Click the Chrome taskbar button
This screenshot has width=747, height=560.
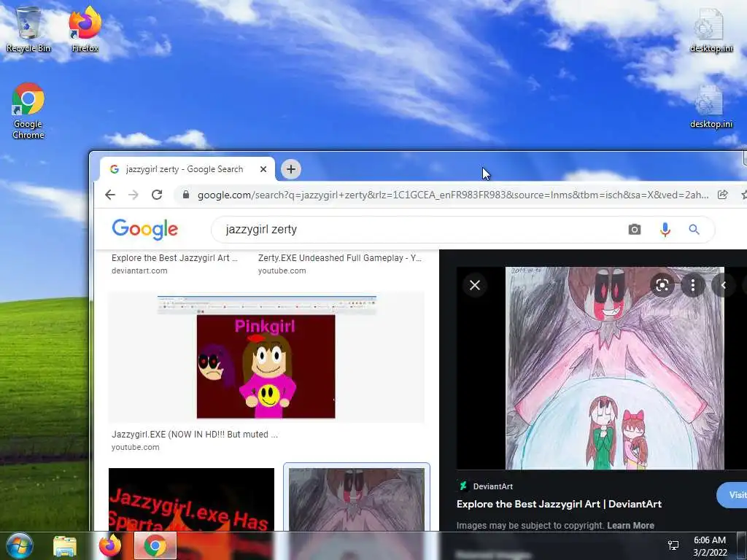tap(155, 546)
